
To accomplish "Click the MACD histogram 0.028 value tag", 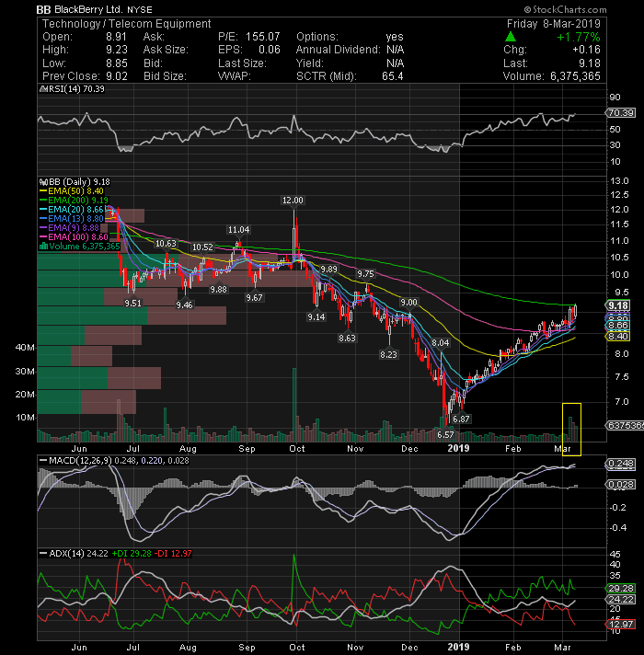I will click(x=621, y=485).
